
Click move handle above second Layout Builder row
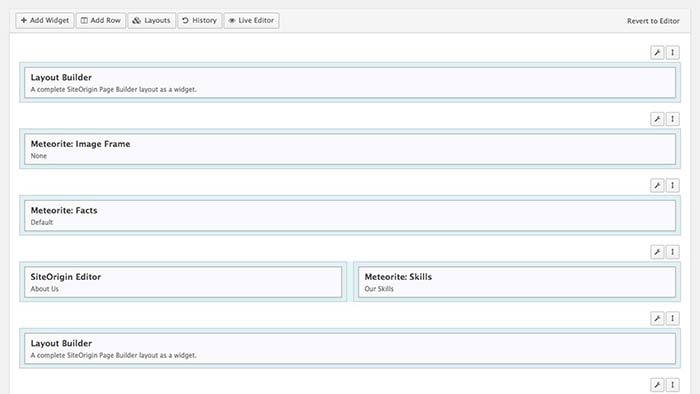(x=673, y=319)
